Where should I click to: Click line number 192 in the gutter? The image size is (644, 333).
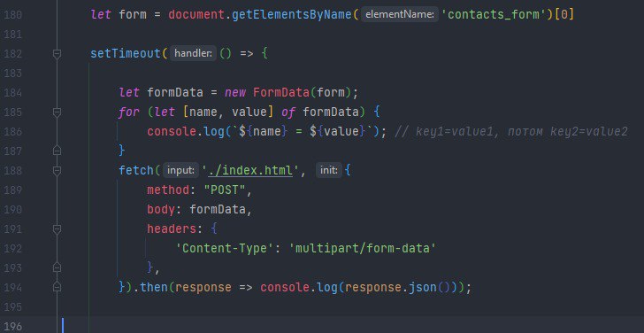(x=12, y=249)
